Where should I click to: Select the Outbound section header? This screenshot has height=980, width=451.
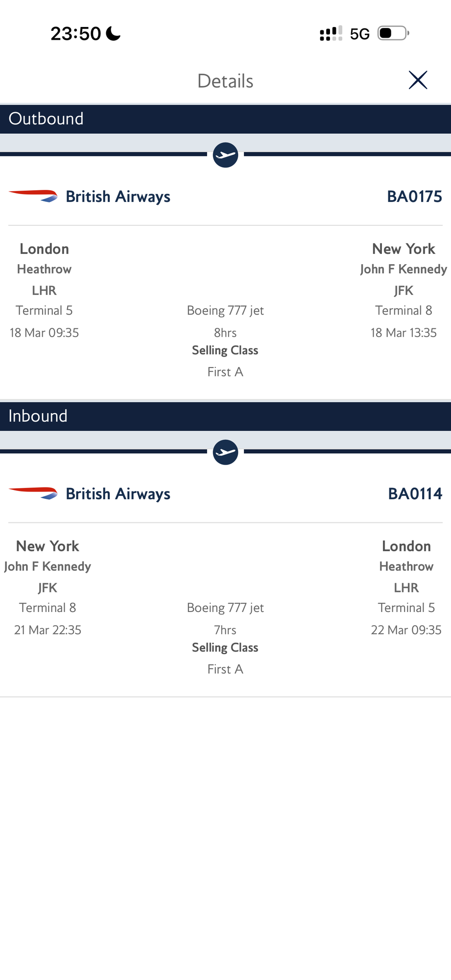coord(225,119)
